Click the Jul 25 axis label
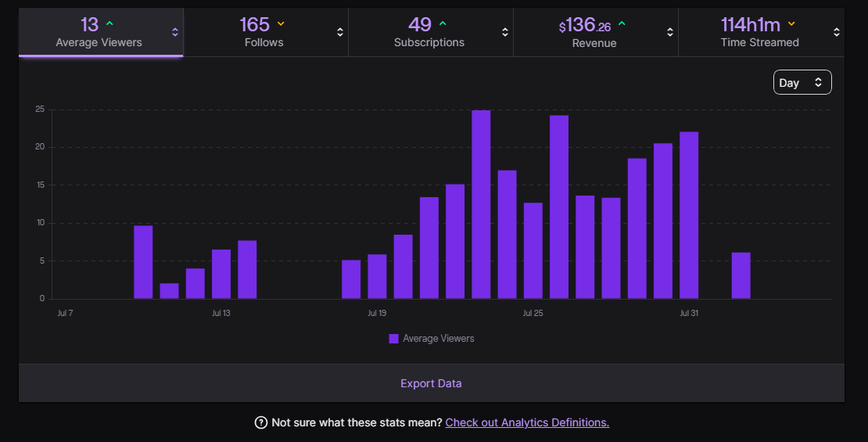The width and height of the screenshot is (868, 442). pyautogui.click(x=533, y=313)
